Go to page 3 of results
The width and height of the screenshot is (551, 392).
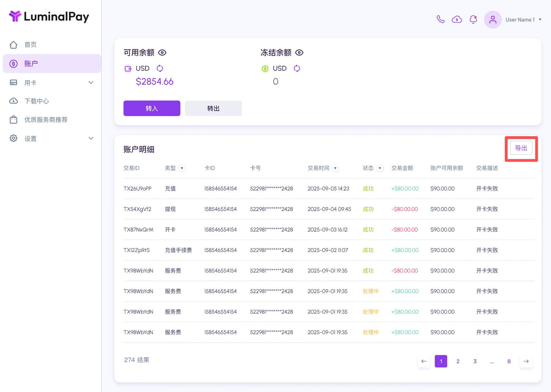tap(475, 361)
